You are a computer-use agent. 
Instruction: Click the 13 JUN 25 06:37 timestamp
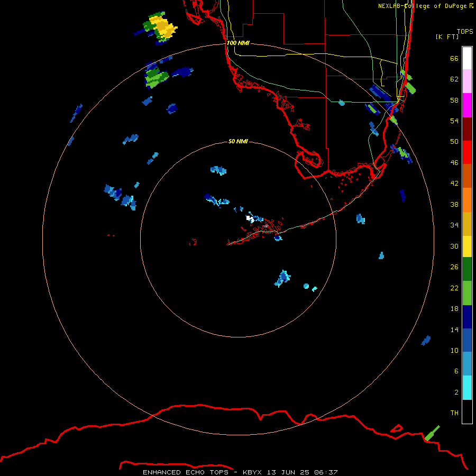point(303,472)
